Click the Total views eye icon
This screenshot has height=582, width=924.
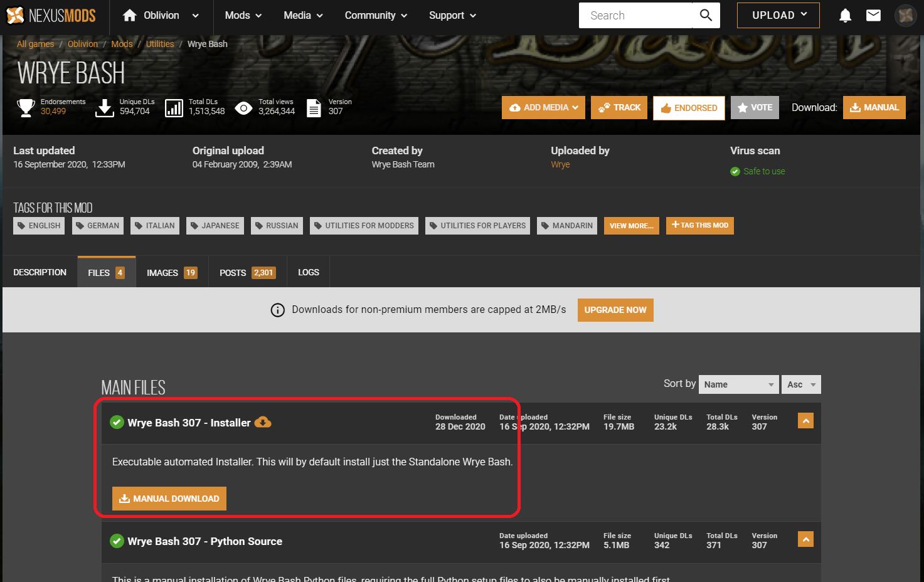point(243,108)
